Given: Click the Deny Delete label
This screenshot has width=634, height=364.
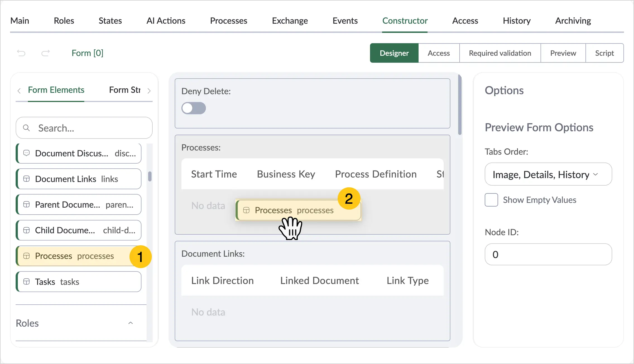Looking at the screenshot, I should click(206, 91).
